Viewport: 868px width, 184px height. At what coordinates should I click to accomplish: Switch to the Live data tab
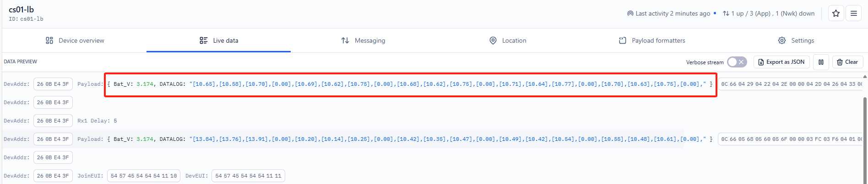[219, 40]
